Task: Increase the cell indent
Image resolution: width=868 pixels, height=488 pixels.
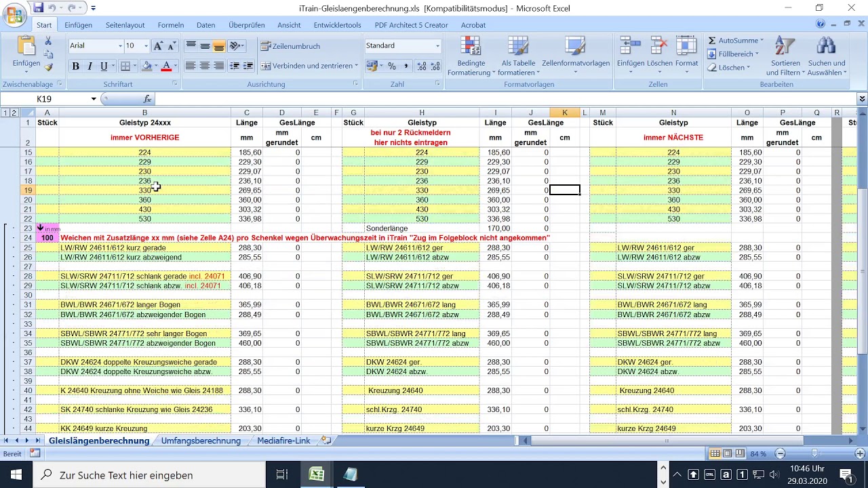Action: pyautogui.click(x=249, y=66)
